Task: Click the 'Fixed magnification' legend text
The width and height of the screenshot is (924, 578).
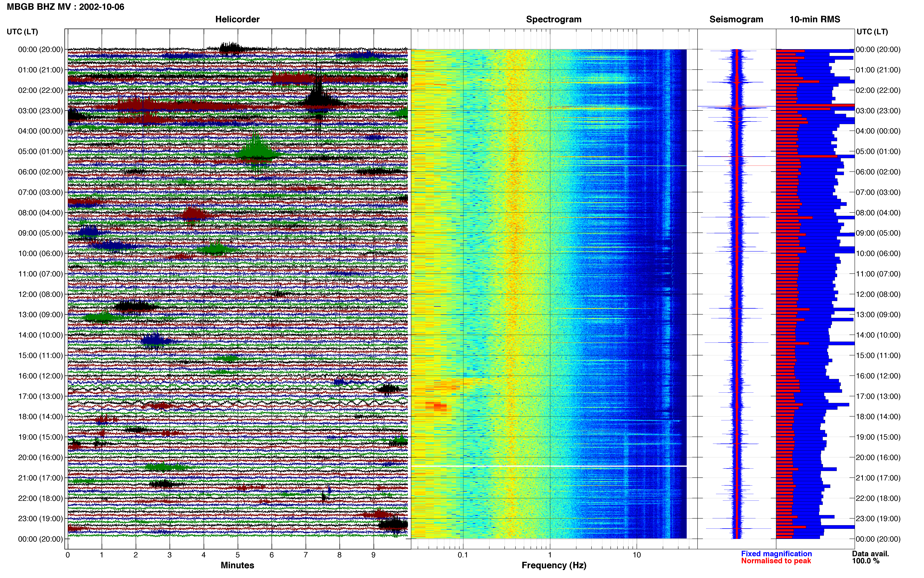Action: pyautogui.click(x=777, y=554)
